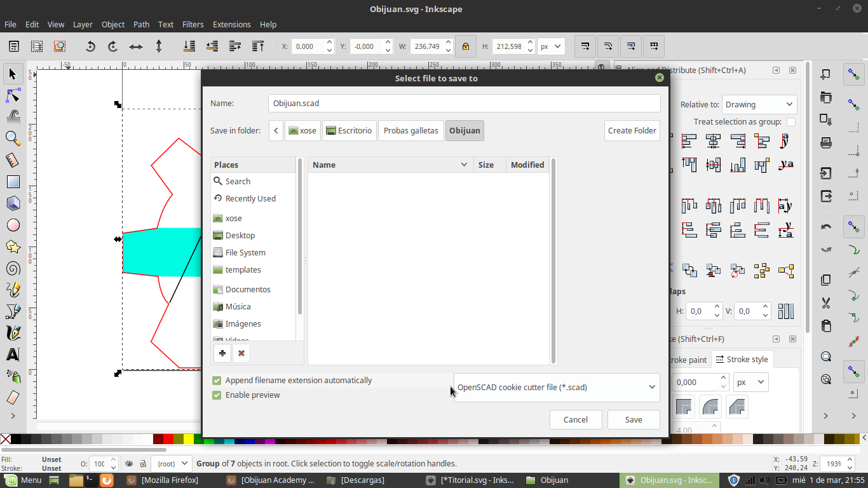Select the Selector arrow tool
The image size is (868, 488).
coord(13,74)
